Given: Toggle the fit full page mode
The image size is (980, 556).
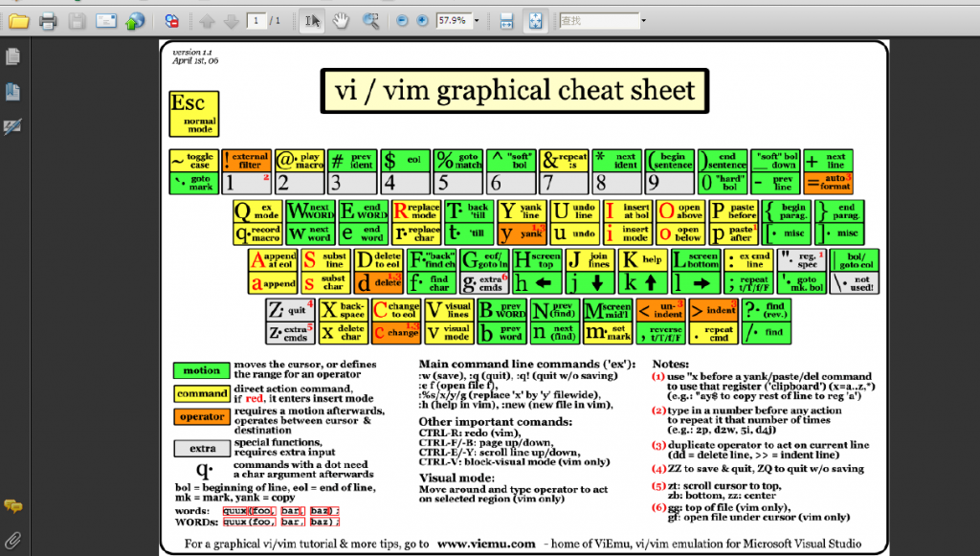Looking at the screenshot, I should pos(536,21).
